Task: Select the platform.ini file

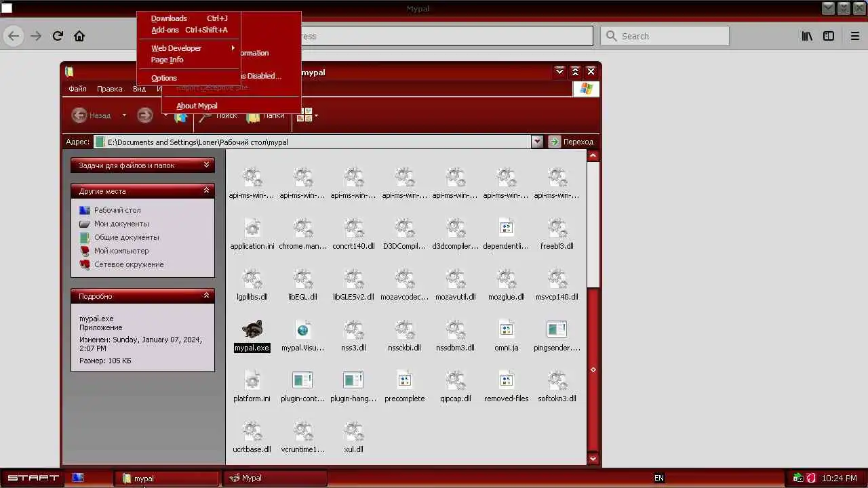Action: click(x=252, y=387)
